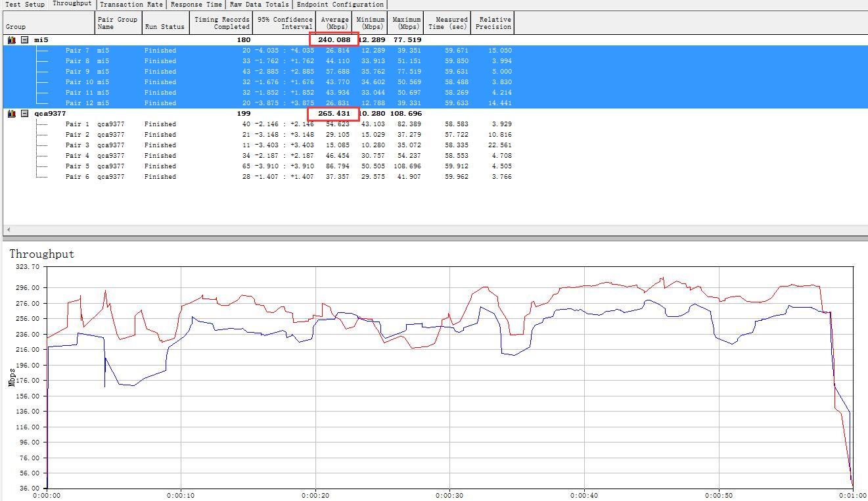This screenshot has height=501, width=868.
Task: Show the Raw Data Totals tab
Action: (259, 5)
